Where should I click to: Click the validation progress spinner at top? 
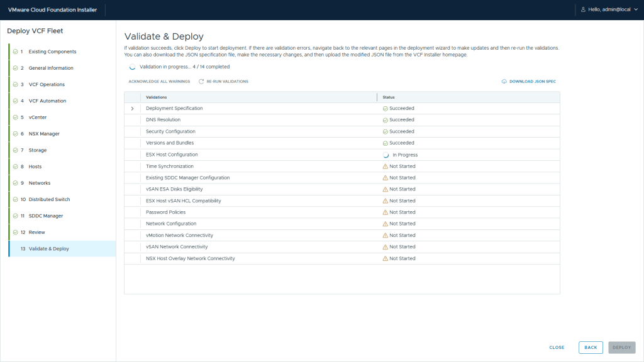132,67
